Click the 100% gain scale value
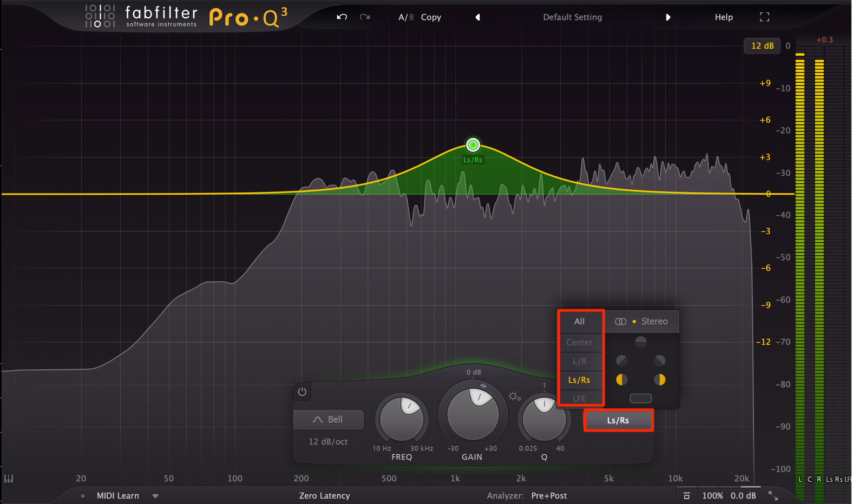The height and width of the screenshot is (504, 852). pos(712,496)
